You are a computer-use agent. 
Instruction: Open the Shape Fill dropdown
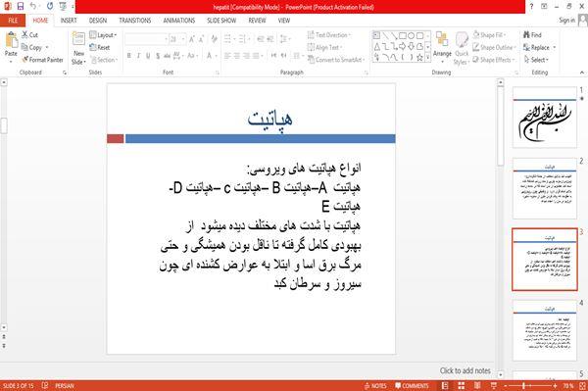489,35
